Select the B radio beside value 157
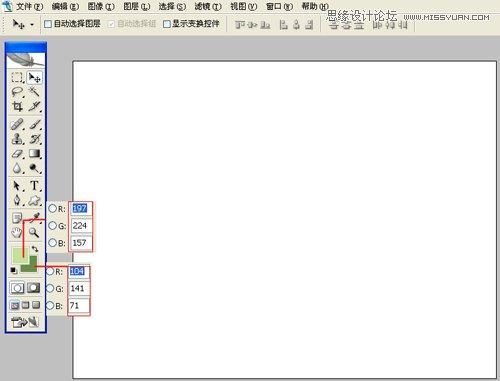Screen dimensions: 500x381 [52, 243]
